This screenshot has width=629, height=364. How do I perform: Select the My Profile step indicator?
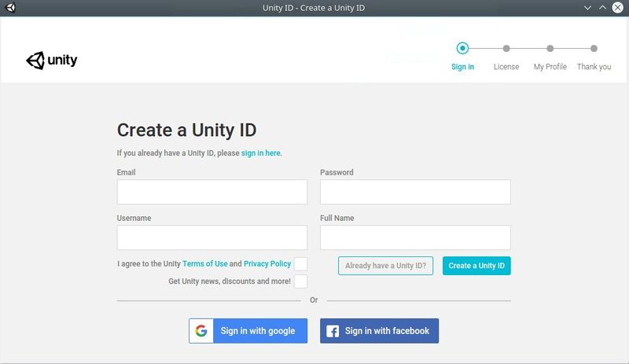[x=550, y=49]
